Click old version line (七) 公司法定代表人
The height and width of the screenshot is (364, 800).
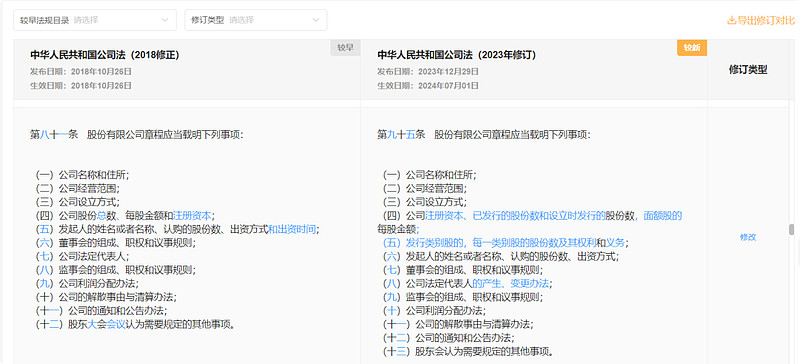82,256
